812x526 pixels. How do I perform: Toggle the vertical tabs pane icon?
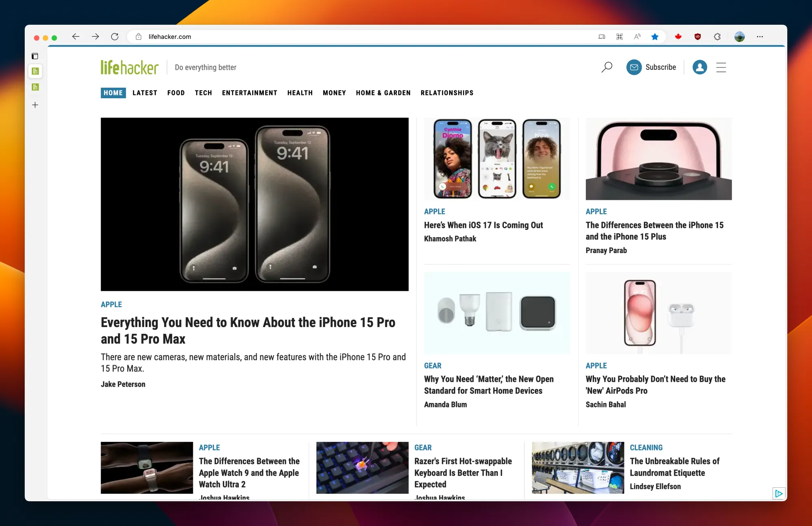[35, 56]
